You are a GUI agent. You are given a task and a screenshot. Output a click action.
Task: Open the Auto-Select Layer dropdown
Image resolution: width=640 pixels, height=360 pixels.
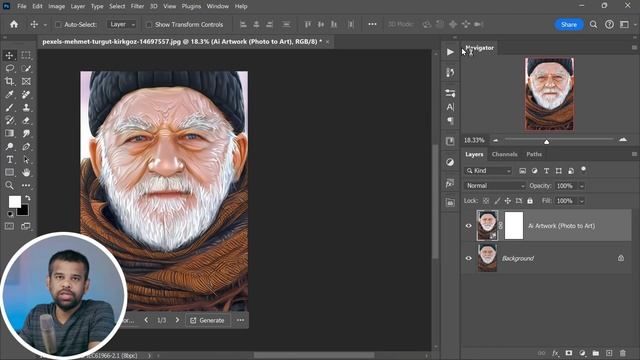(x=122, y=24)
